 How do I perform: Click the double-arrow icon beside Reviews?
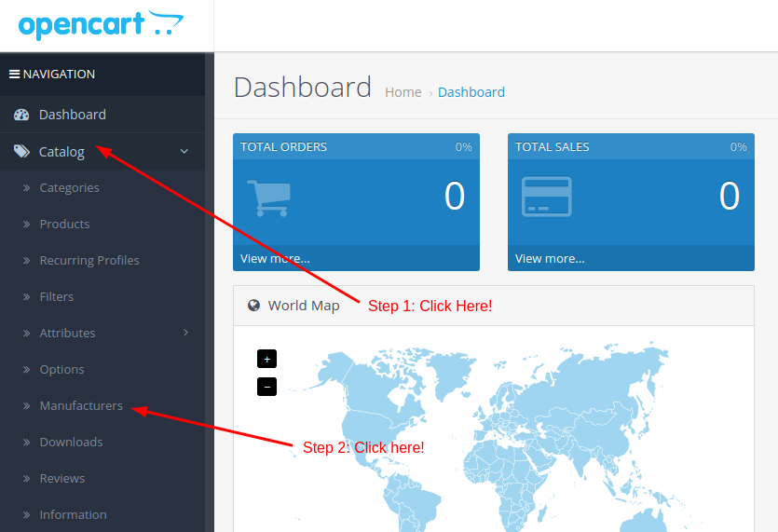(26, 478)
